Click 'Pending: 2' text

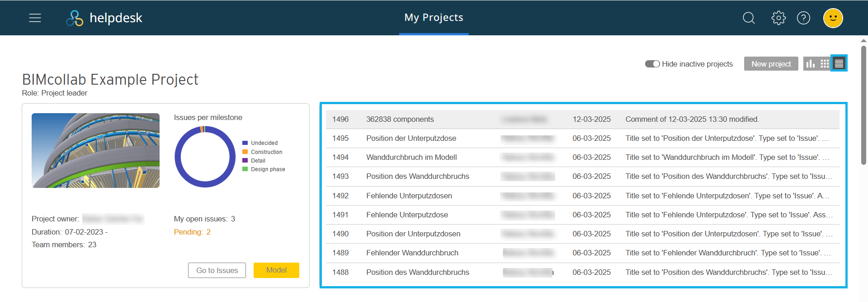coord(192,232)
